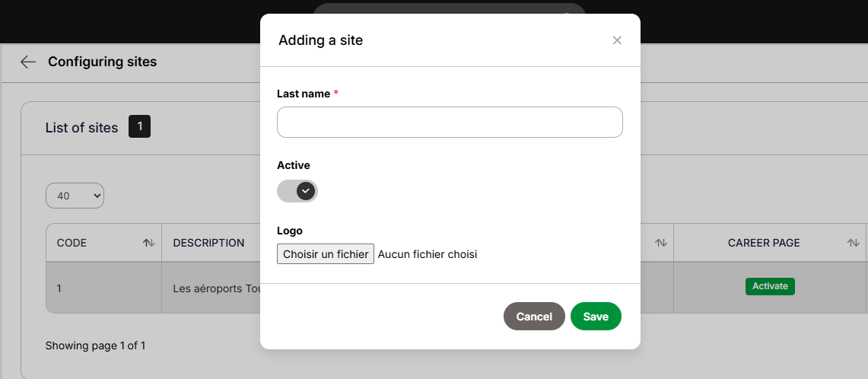This screenshot has height=379, width=868.
Task: Click the site count badge next to List of sites
Action: coord(139,126)
